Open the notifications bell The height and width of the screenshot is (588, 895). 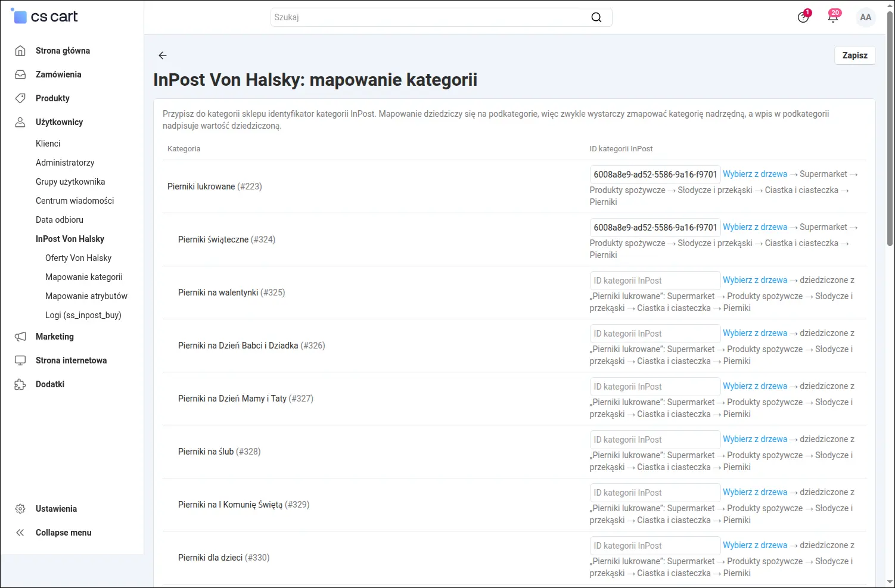(x=833, y=17)
